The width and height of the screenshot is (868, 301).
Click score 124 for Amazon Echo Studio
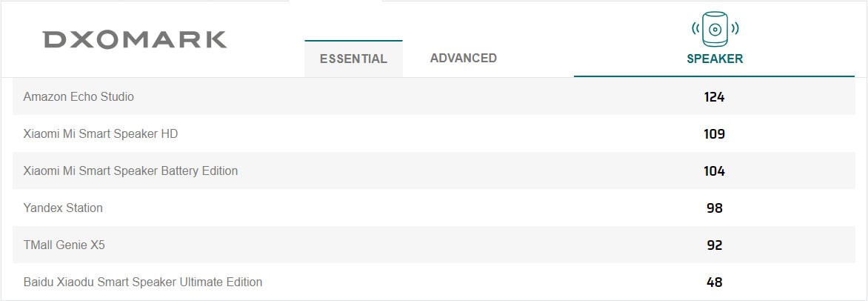click(714, 97)
